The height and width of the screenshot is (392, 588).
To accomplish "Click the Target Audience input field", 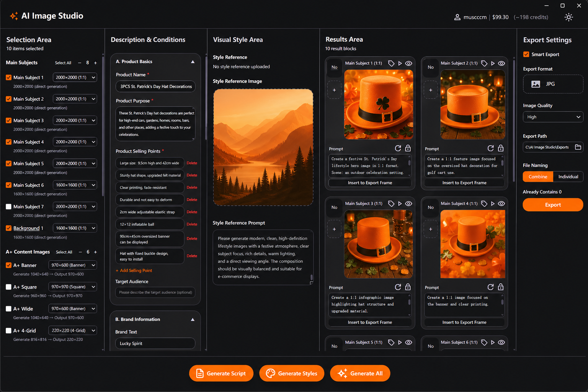I will tap(155, 292).
